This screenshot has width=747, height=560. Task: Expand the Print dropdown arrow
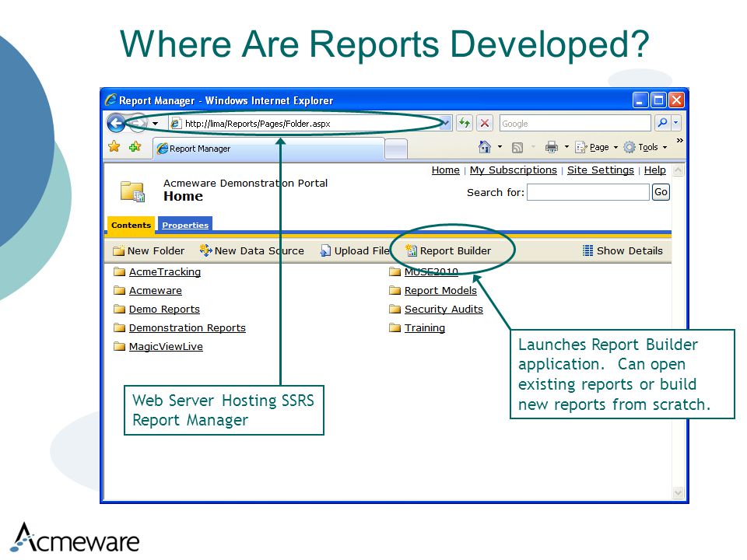point(566,147)
